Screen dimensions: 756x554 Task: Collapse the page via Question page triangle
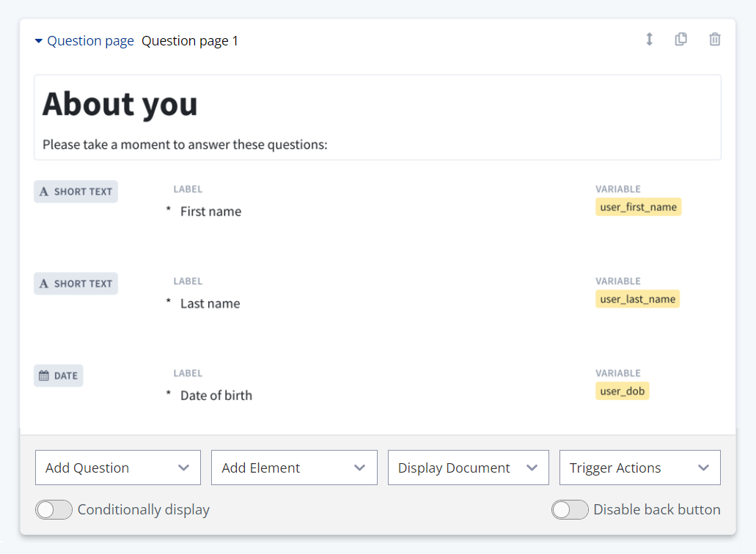click(x=39, y=41)
